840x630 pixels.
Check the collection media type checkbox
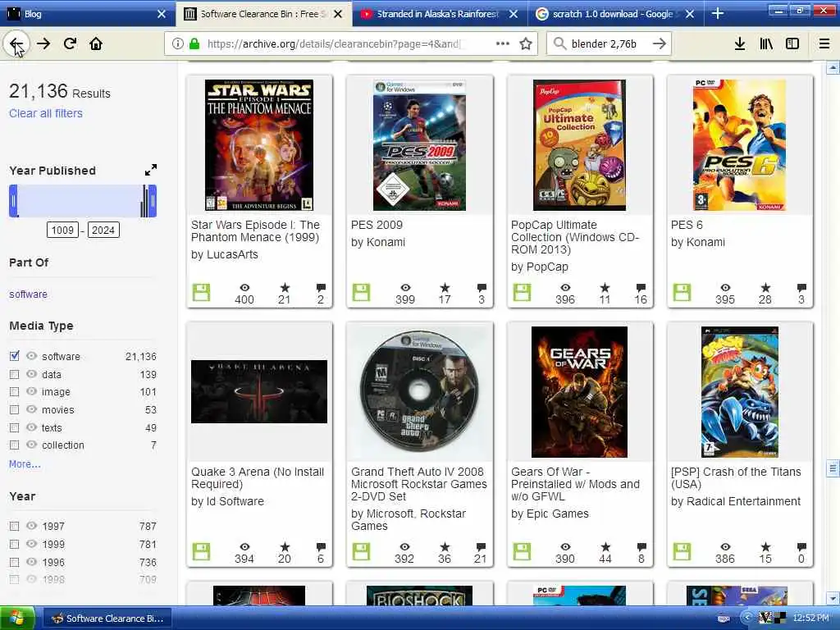[15, 445]
